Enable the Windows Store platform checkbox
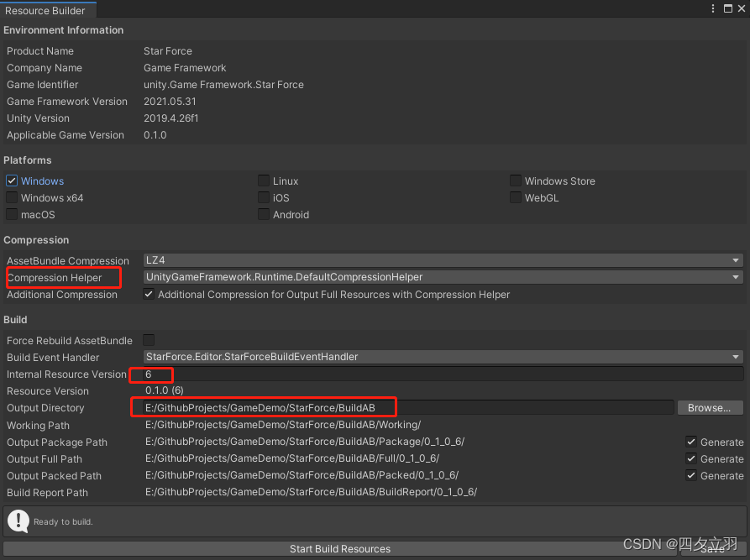The height and width of the screenshot is (560, 750). tap(516, 181)
